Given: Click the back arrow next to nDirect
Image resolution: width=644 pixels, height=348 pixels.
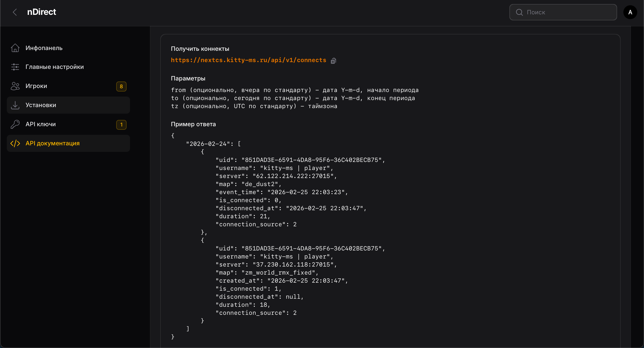Looking at the screenshot, I should coord(15,12).
